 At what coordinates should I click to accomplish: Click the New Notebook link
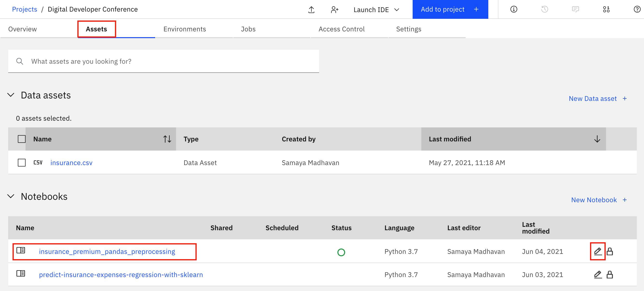pyautogui.click(x=594, y=200)
